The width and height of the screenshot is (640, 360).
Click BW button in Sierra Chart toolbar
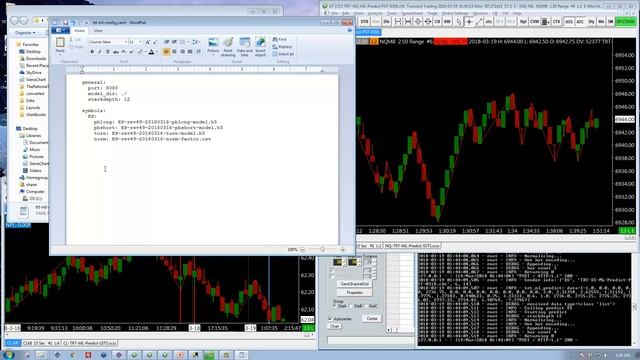[447, 22]
